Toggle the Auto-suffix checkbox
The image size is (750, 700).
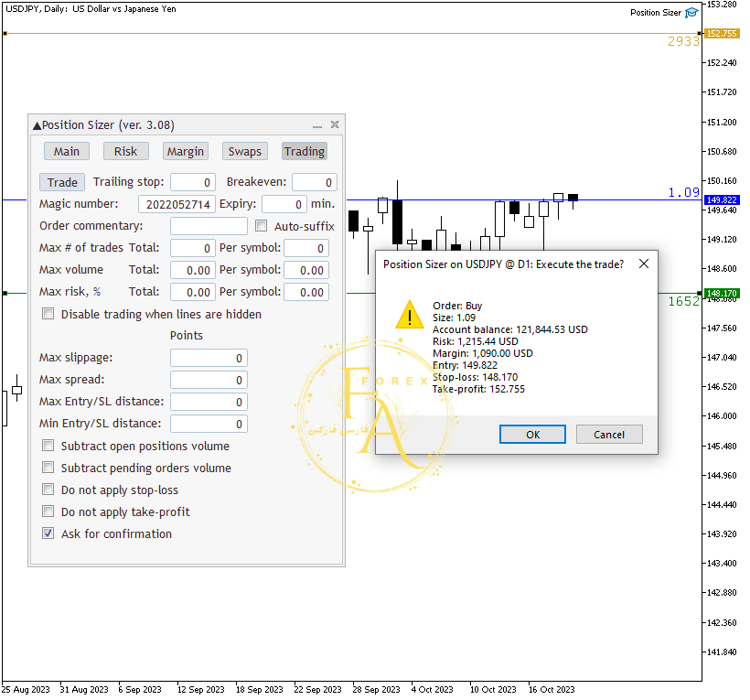[x=262, y=226]
